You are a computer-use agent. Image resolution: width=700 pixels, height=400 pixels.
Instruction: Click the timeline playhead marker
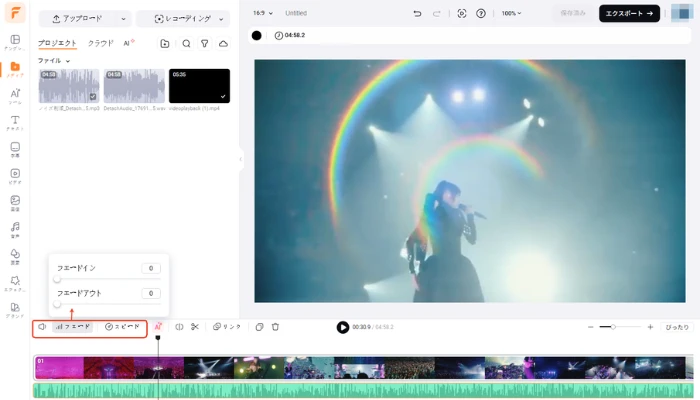coord(158,338)
